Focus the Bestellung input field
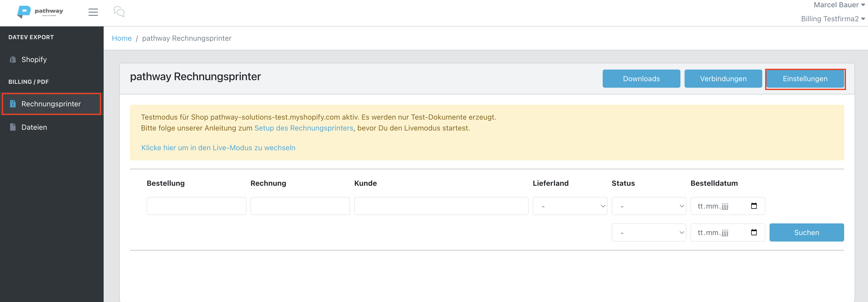868x302 pixels. pos(196,206)
